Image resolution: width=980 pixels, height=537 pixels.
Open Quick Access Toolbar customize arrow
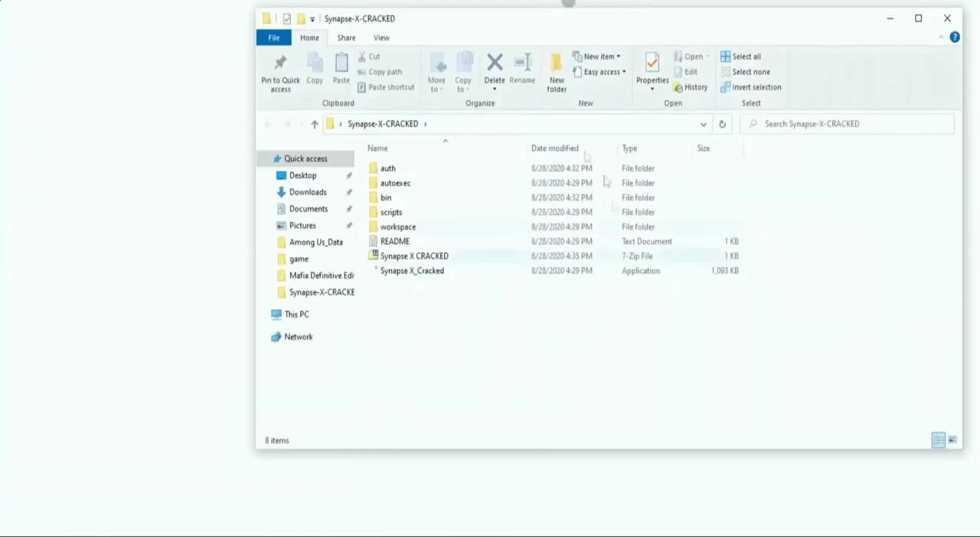point(312,19)
